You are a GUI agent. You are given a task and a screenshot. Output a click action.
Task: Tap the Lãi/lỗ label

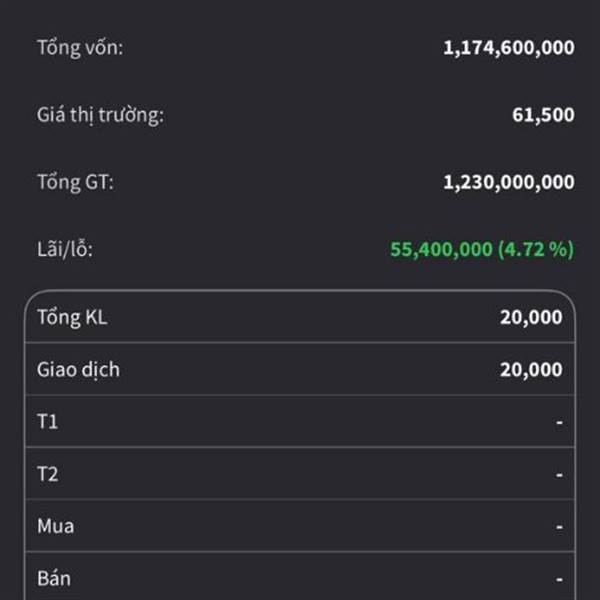coord(65,250)
